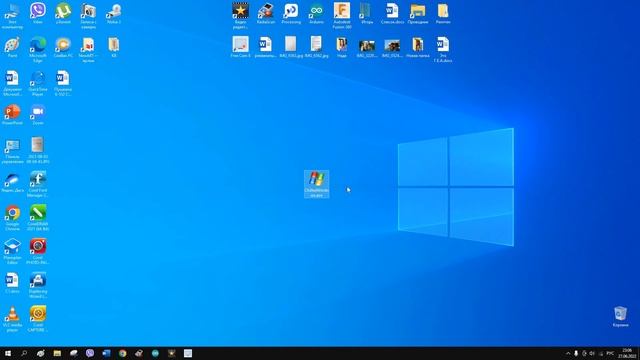Select the camera scanner shortcut beside uTorrent

(88, 16)
